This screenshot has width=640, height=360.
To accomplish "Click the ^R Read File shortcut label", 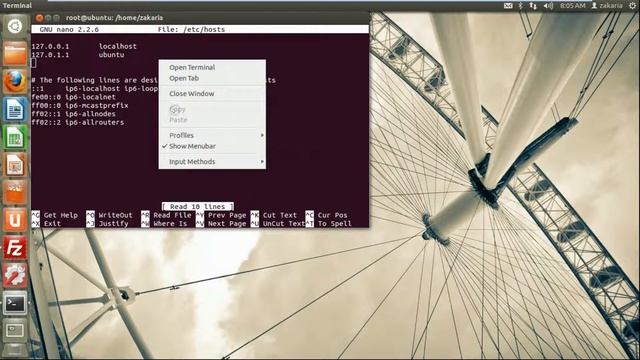I will pos(166,215).
